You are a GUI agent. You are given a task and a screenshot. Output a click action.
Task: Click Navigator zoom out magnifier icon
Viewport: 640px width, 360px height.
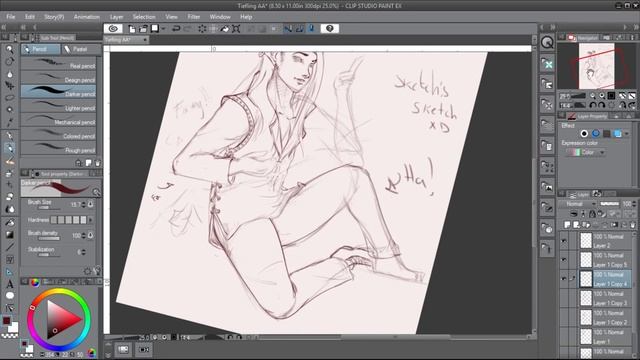click(x=593, y=96)
